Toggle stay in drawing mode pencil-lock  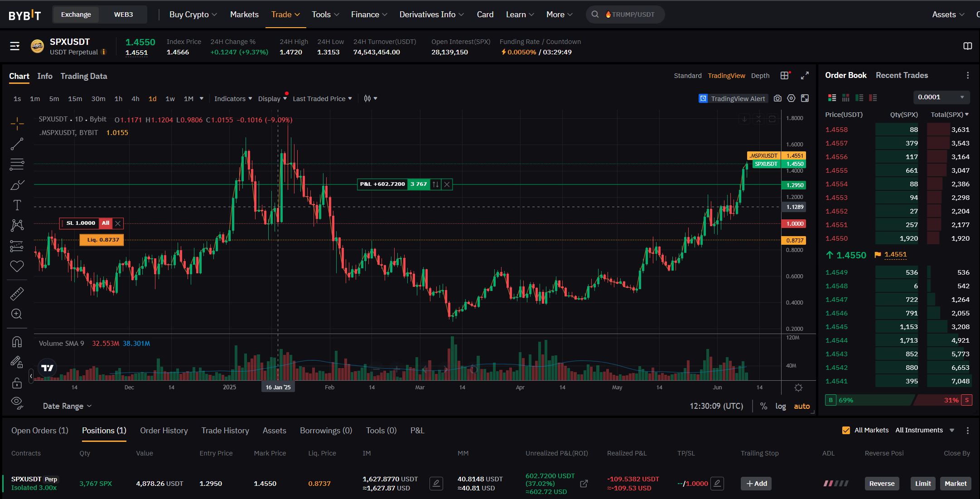17,362
